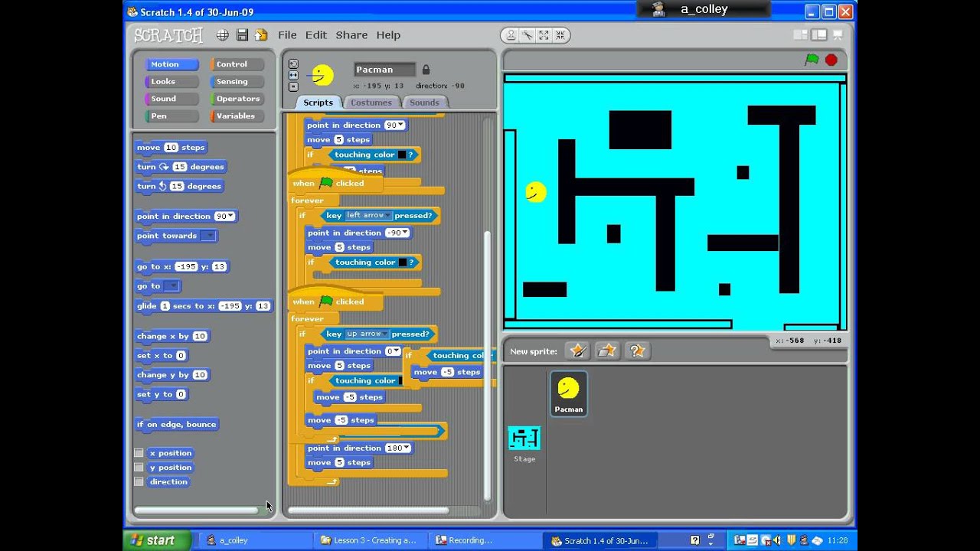Image resolution: width=980 pixels, height=551 pixels.
Task: Select left-right flip rotation style button
Action: click(293, 75)
